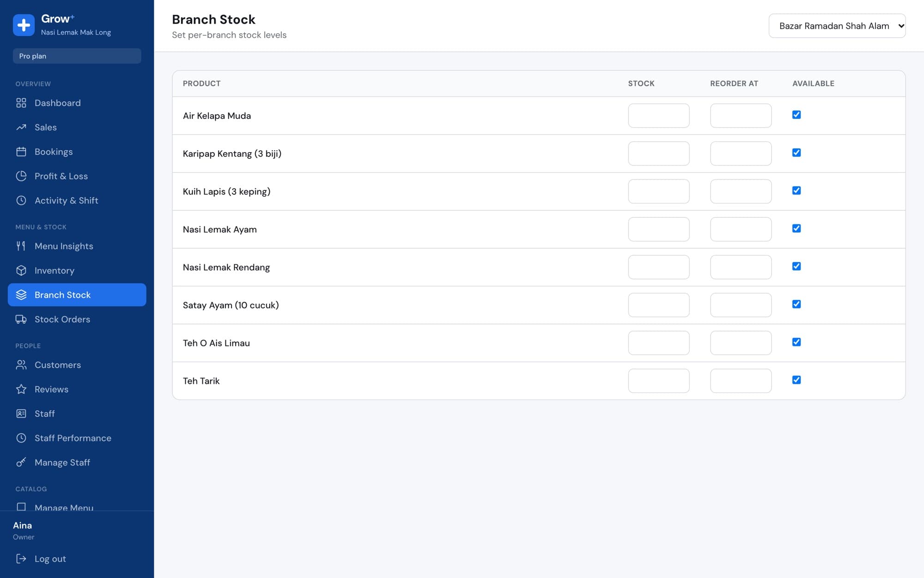
Task: Click the Staff ID card icon
Action: pyautogui.click(x=21, y=413)
